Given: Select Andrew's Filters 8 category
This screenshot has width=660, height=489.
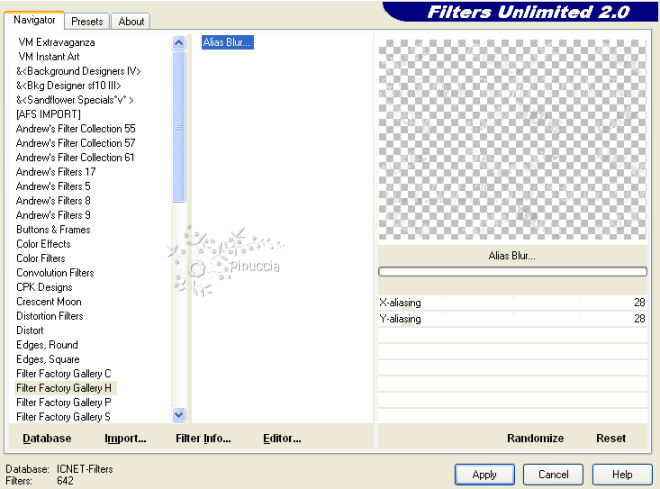Looking at the screenshot, I should [x=53, y=201].
